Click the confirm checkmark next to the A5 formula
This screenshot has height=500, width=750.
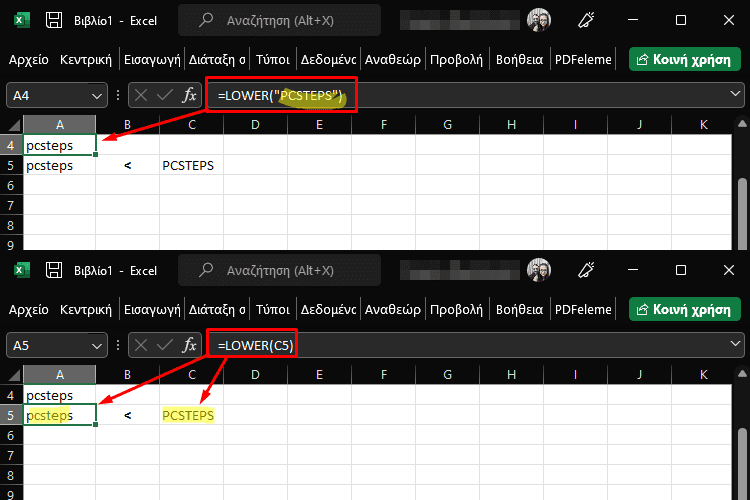(x=165, y=345)
